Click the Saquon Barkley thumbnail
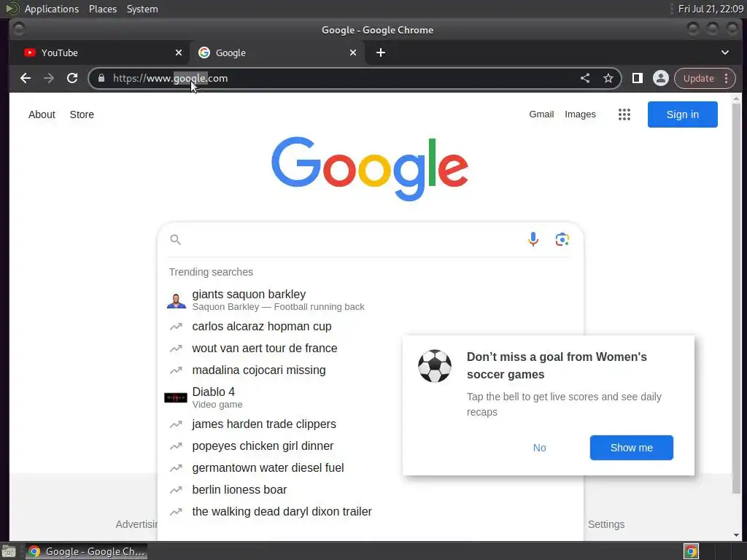The height and width of the screenshot is (560, 747). [x=177, y=300]
